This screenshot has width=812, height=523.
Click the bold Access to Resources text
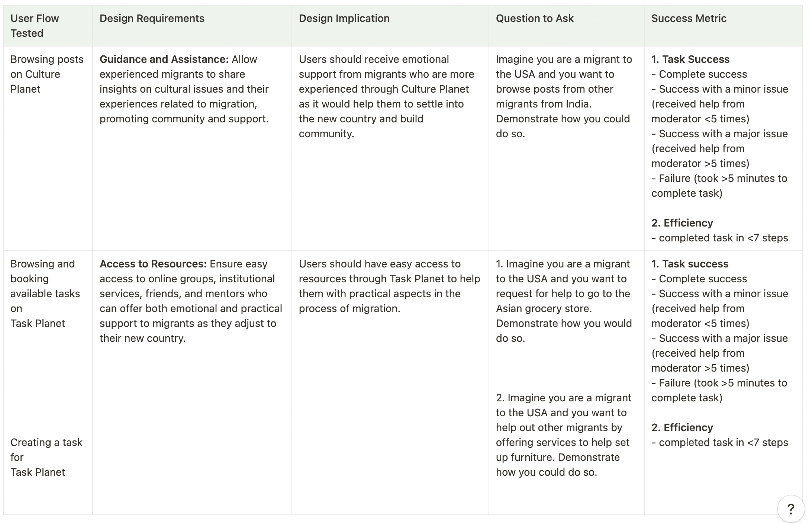coord(153,264)
